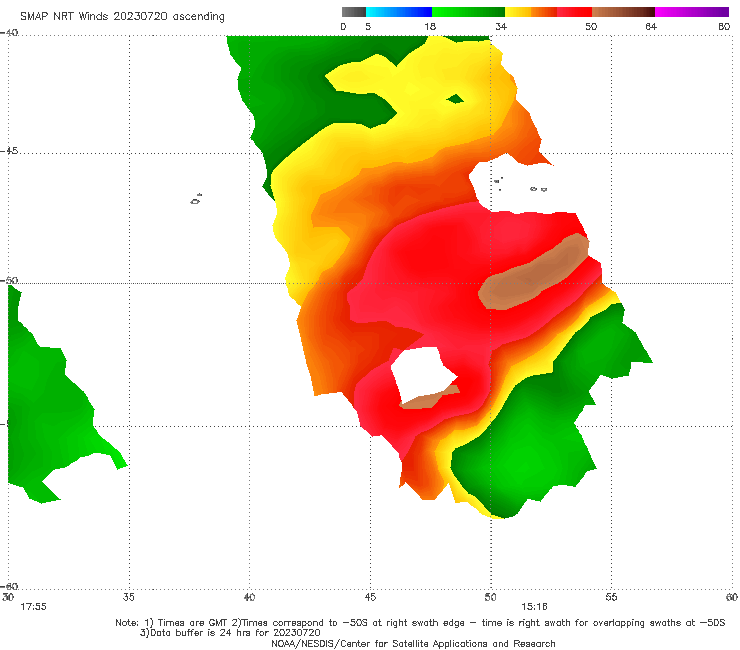The image size is (740, 650).
Task: Select the longitude axis label '45'
Action: tap(370, 598)
